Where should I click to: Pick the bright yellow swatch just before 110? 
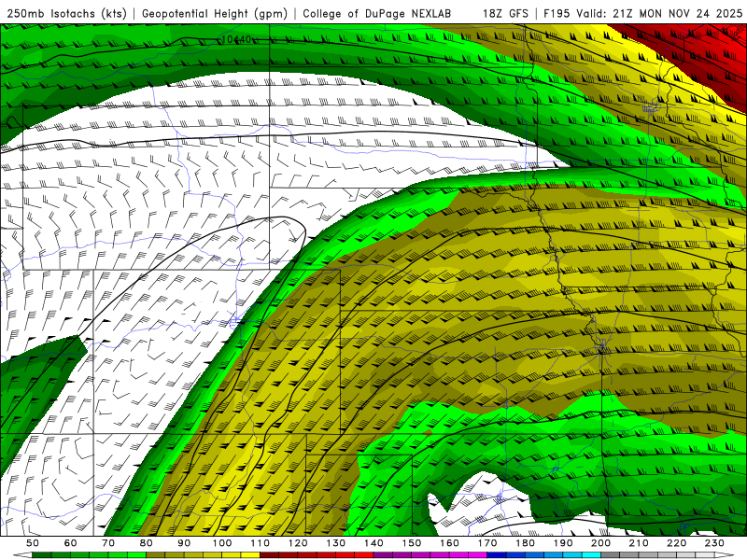point(250,555)
